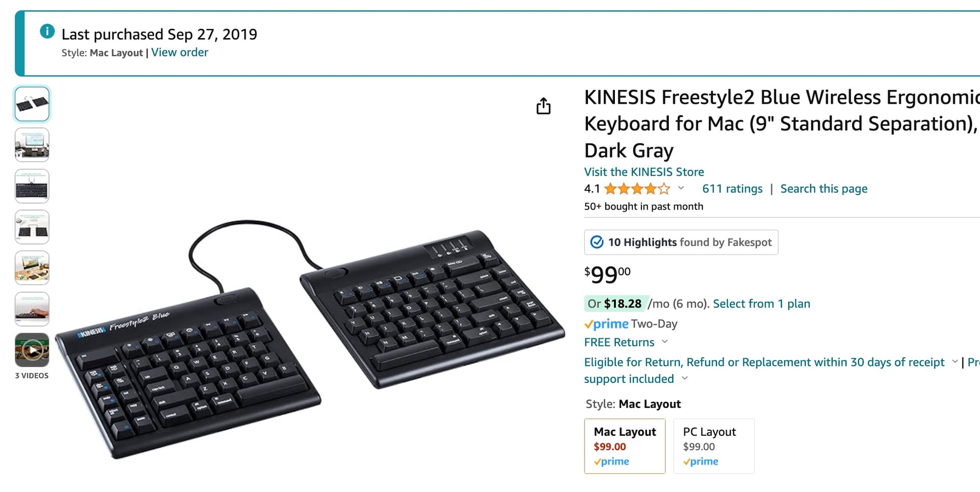This screenshot has height=492, width=980.
Task: Select the desk setup thumbnail
Action: (x=32, y=145)
